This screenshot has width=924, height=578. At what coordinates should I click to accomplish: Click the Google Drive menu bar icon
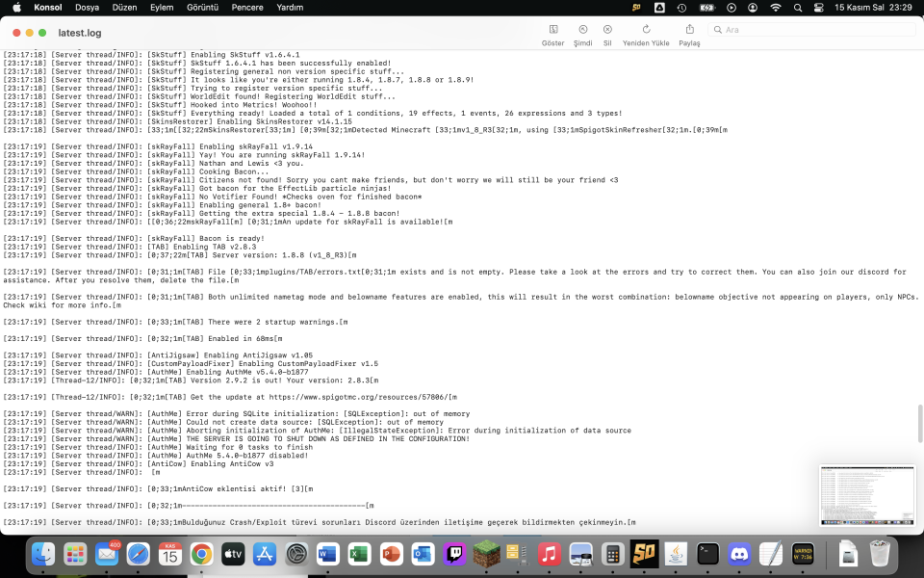click(659, 8)
